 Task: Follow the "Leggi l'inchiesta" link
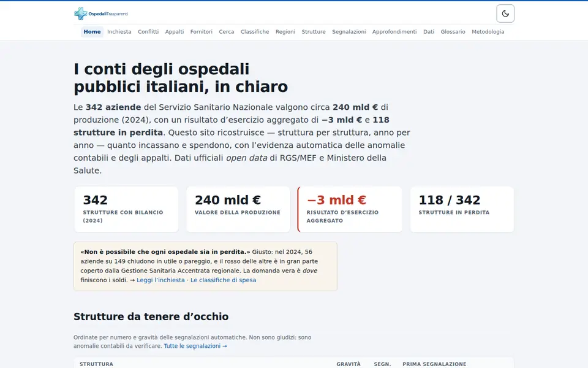click(x=160, y=280)
